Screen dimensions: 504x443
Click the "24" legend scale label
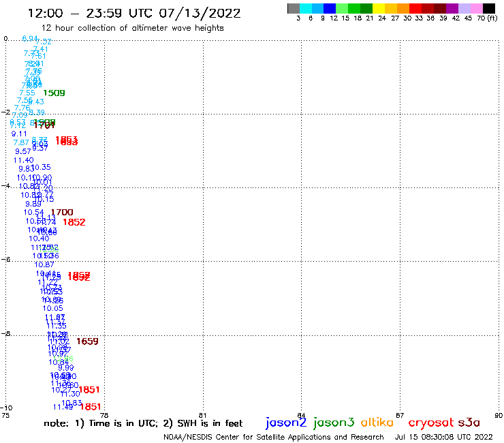[382, 18]
